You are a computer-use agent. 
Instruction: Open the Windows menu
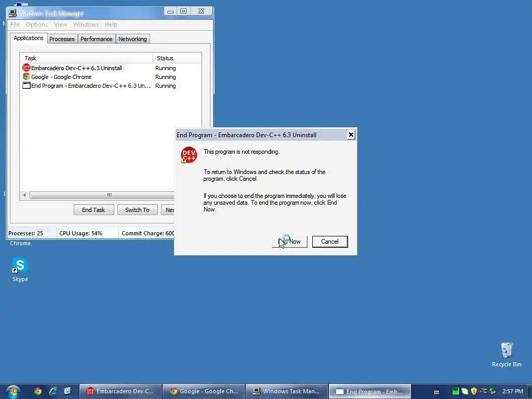pyautogui.click(x=86, y=24)
